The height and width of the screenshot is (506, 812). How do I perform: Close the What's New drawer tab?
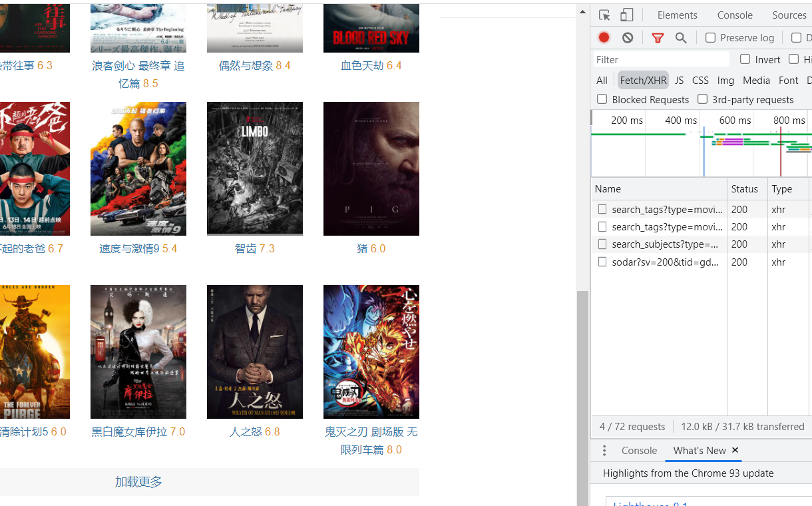(x=735, y=450)
